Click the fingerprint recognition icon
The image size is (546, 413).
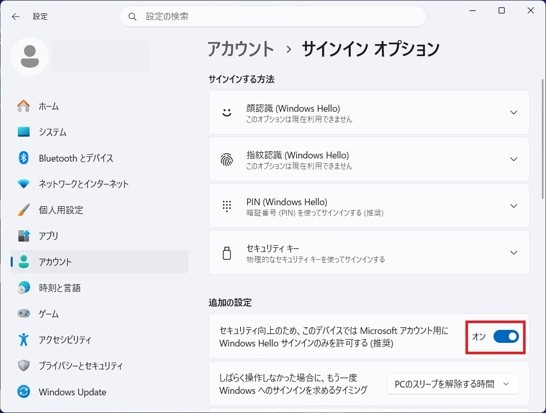227,159
